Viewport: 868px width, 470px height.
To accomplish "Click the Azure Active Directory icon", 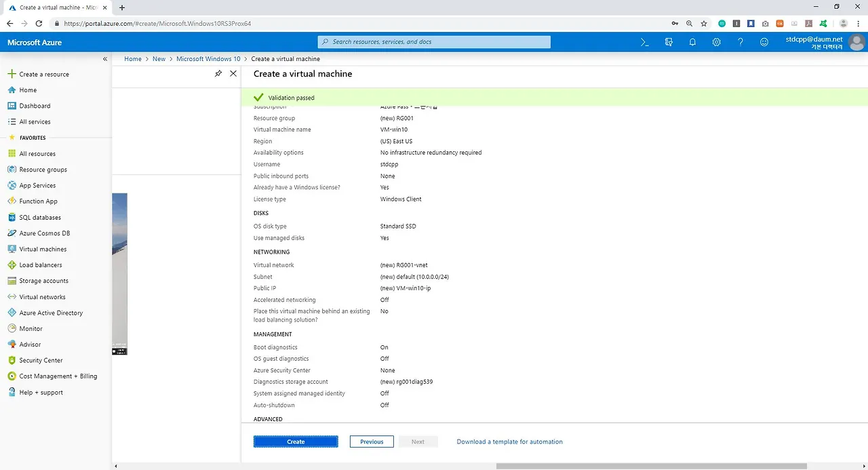I will 12,313.
